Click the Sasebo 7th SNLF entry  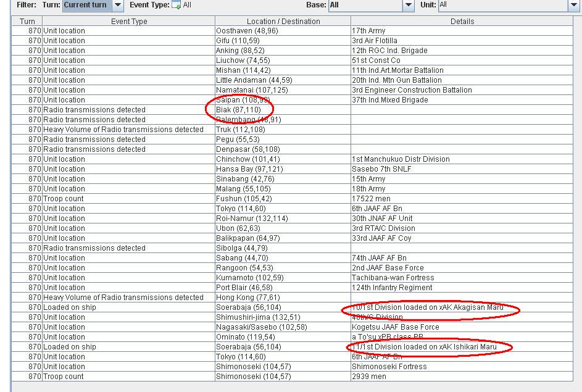coord(462,169)
